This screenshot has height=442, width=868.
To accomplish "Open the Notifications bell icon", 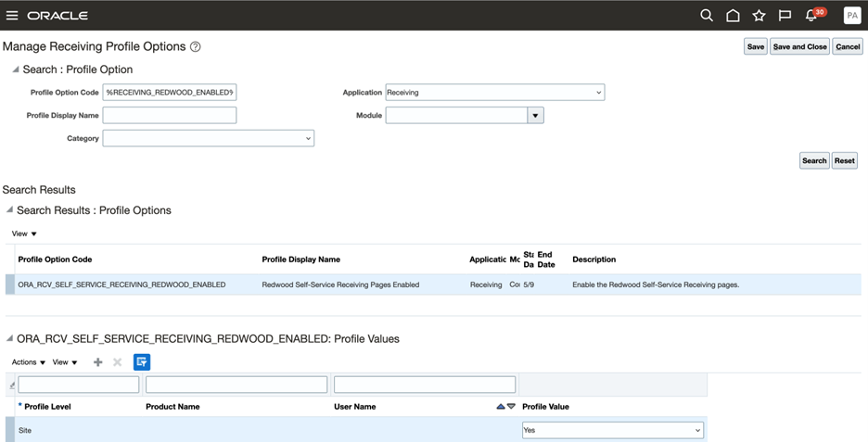I will click(811, 16).
